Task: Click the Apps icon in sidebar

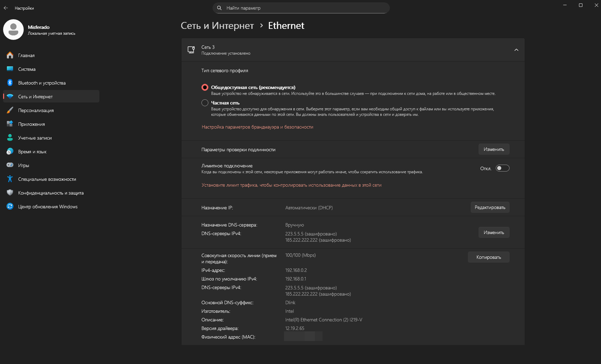Action: tap(10, 124)
